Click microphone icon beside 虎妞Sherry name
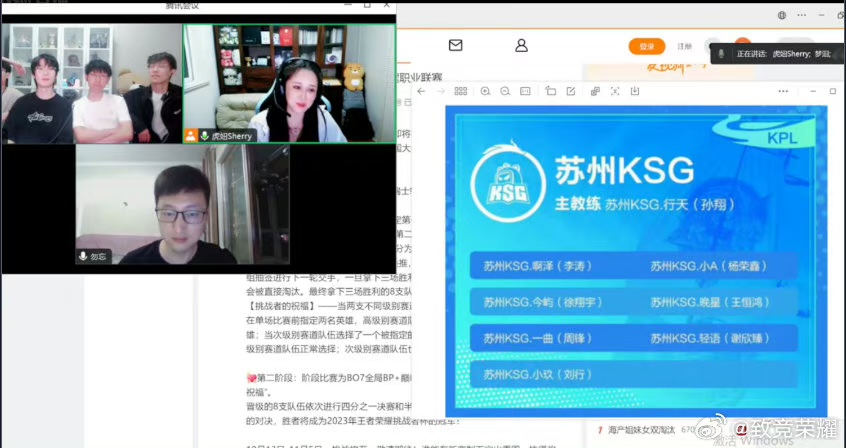846x448 pixels. [x=204, y=136]
